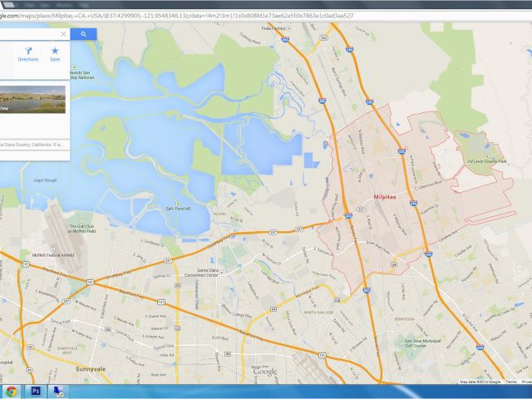Open the Terms link on the map
The height and width of the screenshot is (399, 532).
click(511, 382)
